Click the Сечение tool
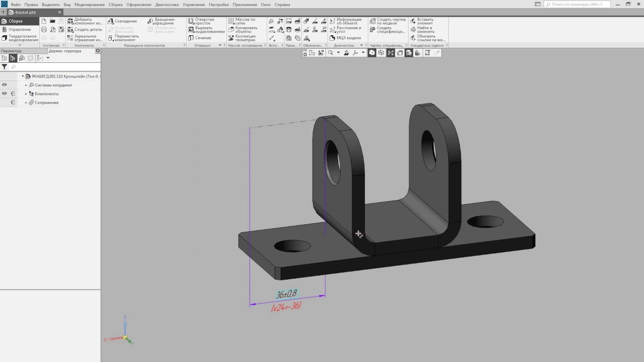This screenshot has width=644, height=362. pos(200,38)
